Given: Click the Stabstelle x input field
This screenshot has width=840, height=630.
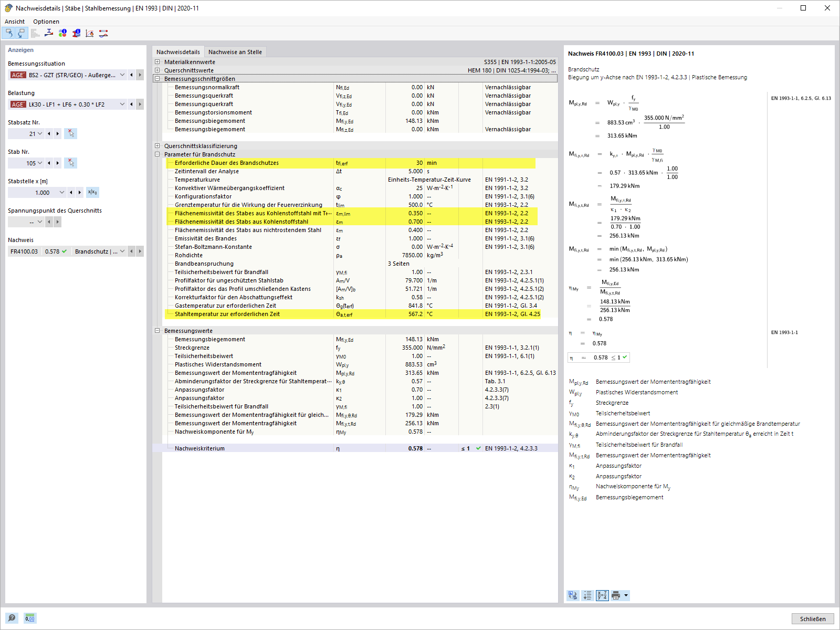Looking at the screenshot, I should click(x=37, y=192).
